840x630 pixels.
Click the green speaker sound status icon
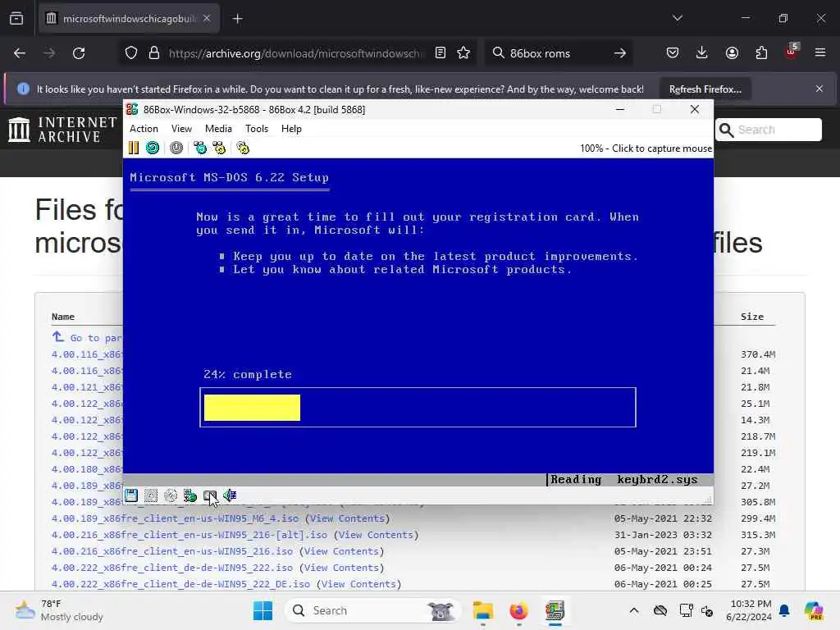230,495
